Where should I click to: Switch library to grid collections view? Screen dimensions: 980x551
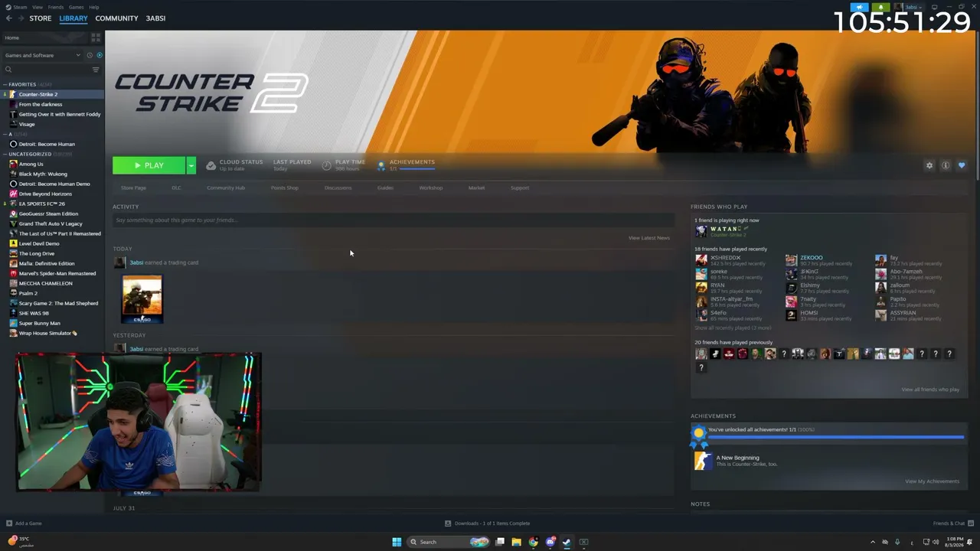pos(96,37)
